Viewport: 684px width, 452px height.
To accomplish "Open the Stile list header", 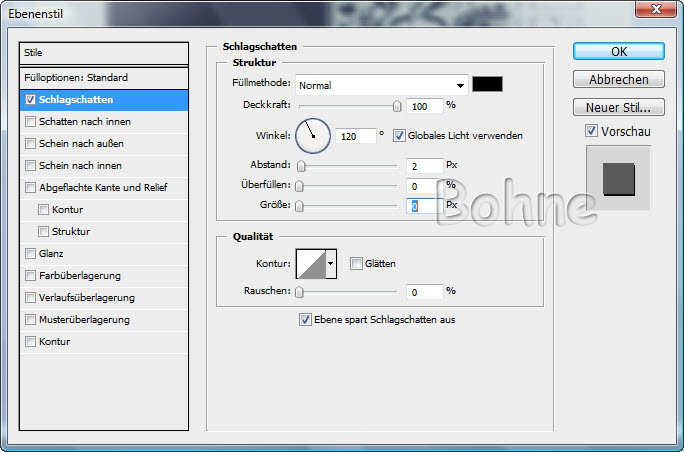I will 104,52.
